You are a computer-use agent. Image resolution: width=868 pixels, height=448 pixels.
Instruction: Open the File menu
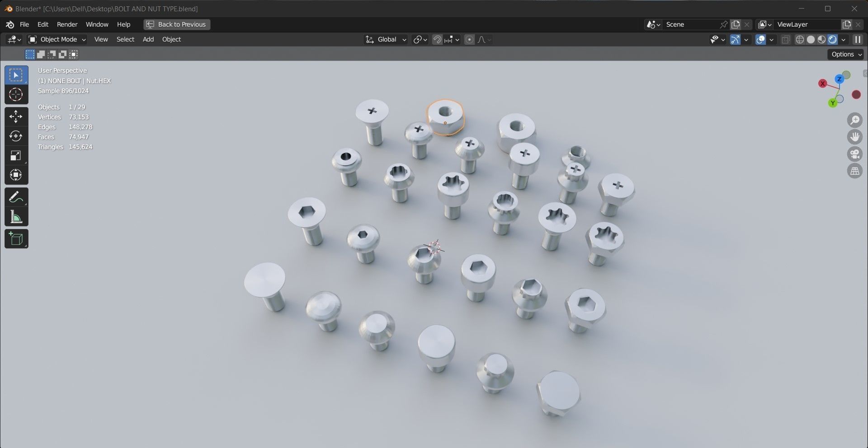click(x=24, y=24)
